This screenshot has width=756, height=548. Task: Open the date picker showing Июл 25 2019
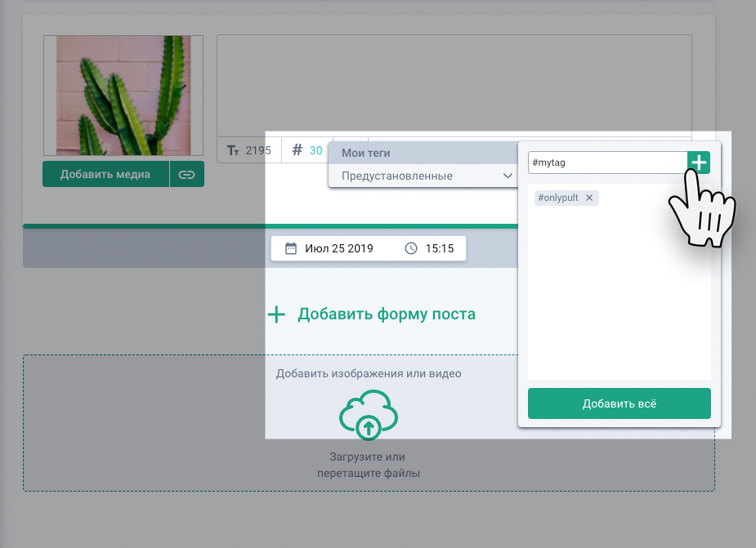338,248
